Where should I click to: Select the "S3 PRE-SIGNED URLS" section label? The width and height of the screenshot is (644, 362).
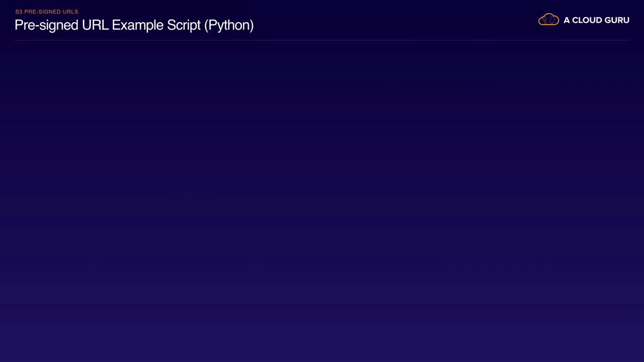[x=47, y=12]
